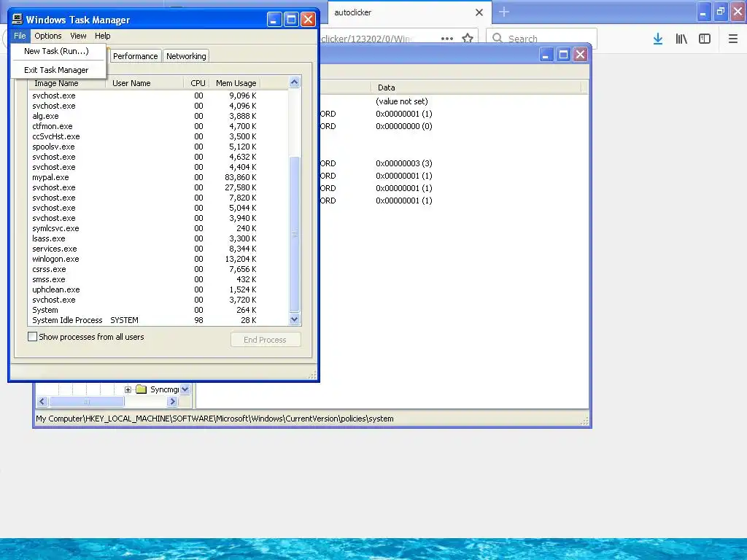Click the Data column header in Registry Editor
This screenshot has height=560, width=747.
[476, 87]
